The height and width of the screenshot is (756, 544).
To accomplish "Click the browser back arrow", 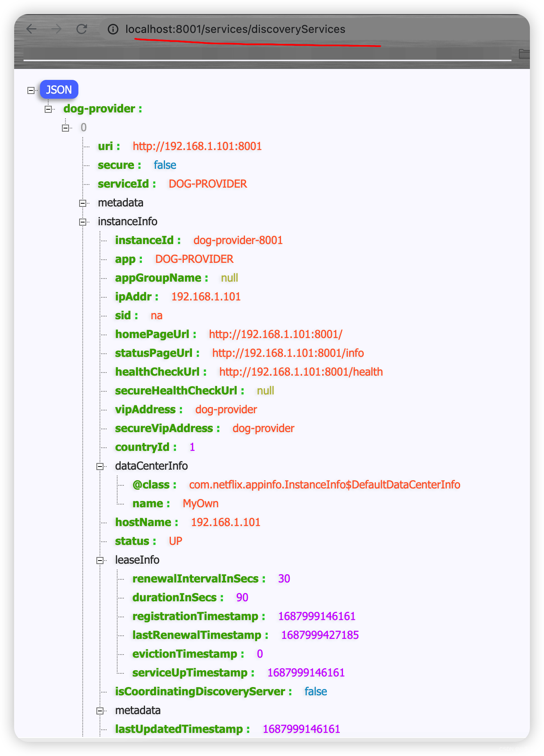I will coord(31,29).
